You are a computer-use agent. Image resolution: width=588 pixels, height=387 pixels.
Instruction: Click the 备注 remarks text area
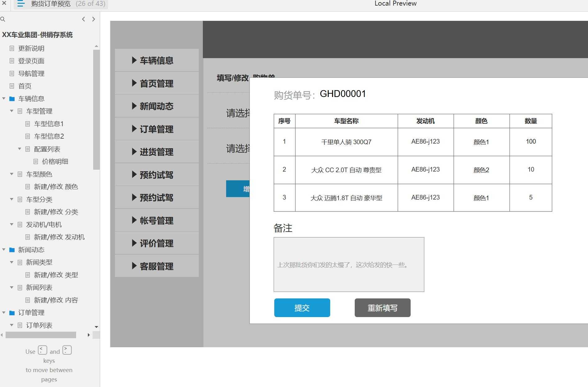(349, 265)
